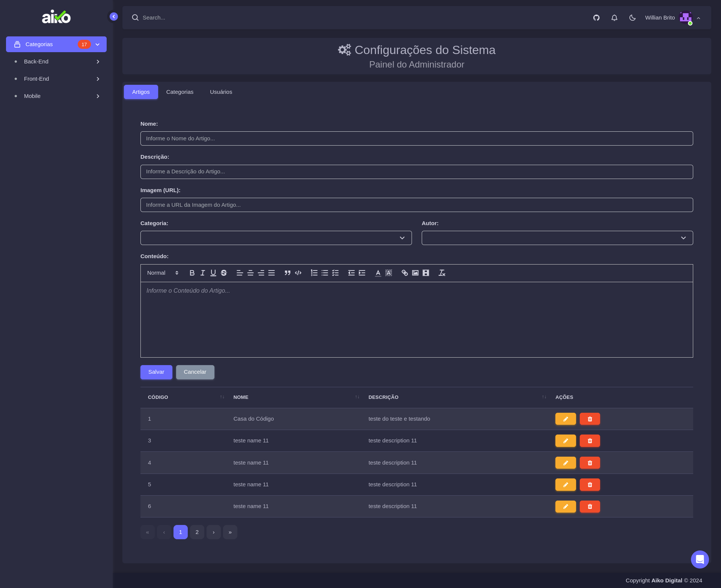Switch to the Usuários tab
This screenshot has width=721, height=588.
pyautogui.click(x=221, y=92)
